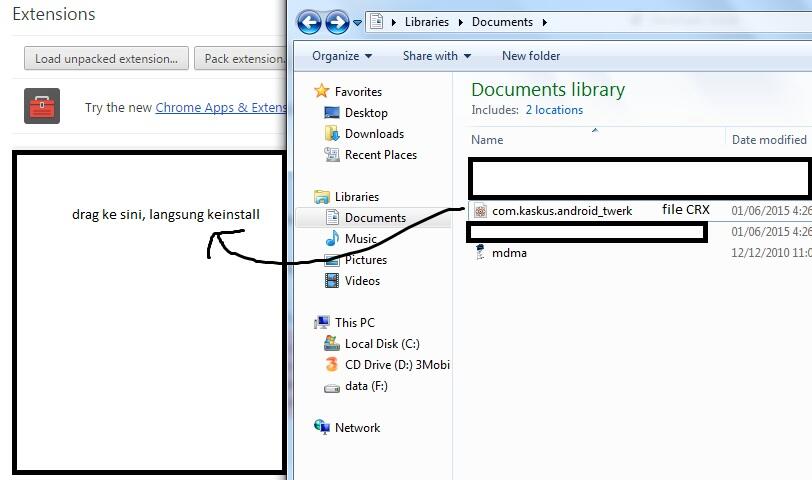Open the recent locations dropdown arrow
The height and width of the screenshot is (480, 812).
[357, 23]
